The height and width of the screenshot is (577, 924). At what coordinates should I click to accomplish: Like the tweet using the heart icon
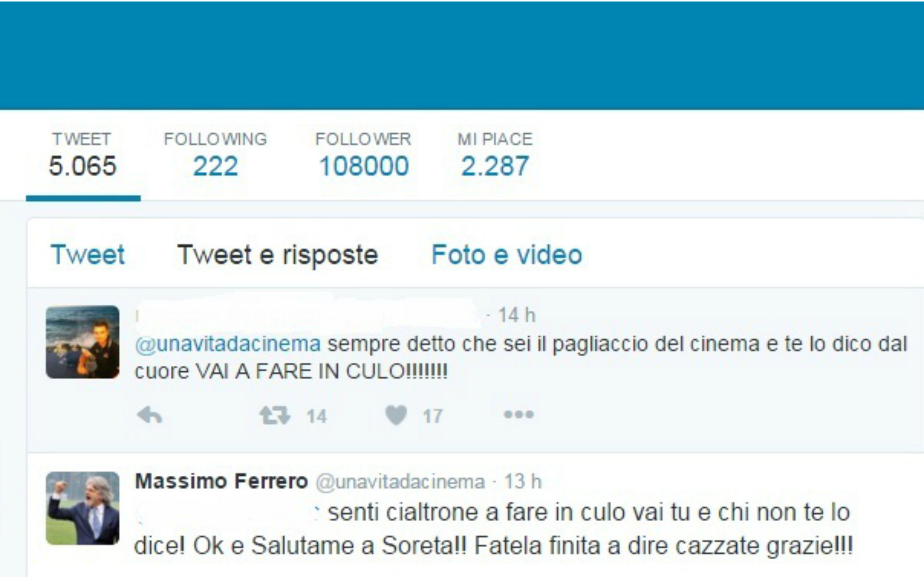click(x=396, y=415)
